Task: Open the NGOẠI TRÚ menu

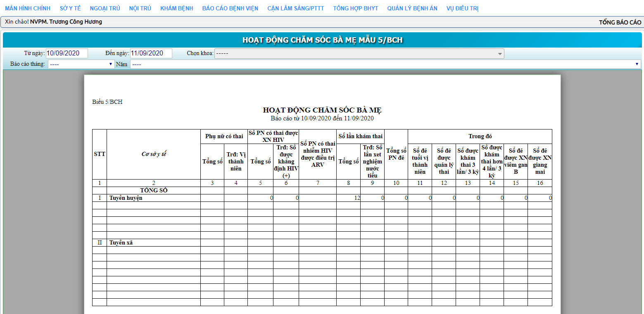Action: 105,8
